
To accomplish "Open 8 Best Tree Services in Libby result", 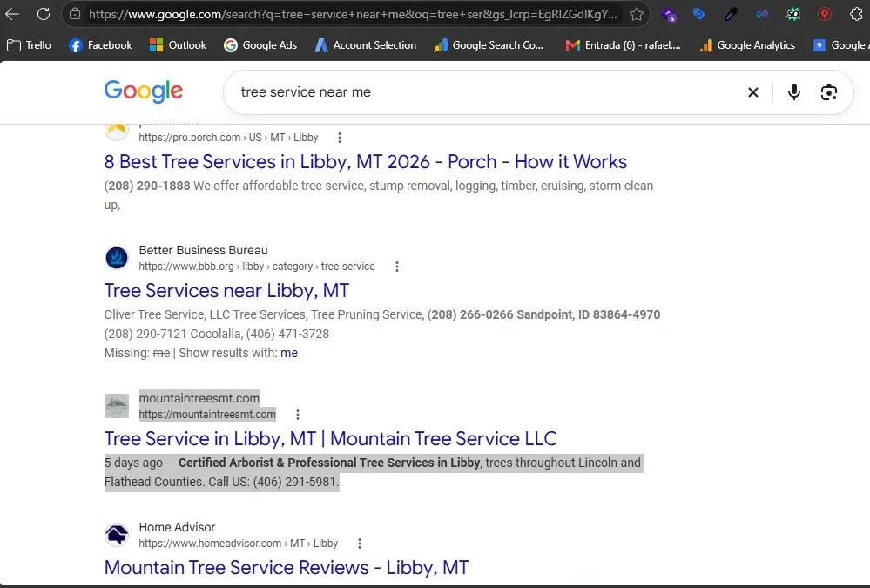I will pyautogui.click(x=365, y=161).
